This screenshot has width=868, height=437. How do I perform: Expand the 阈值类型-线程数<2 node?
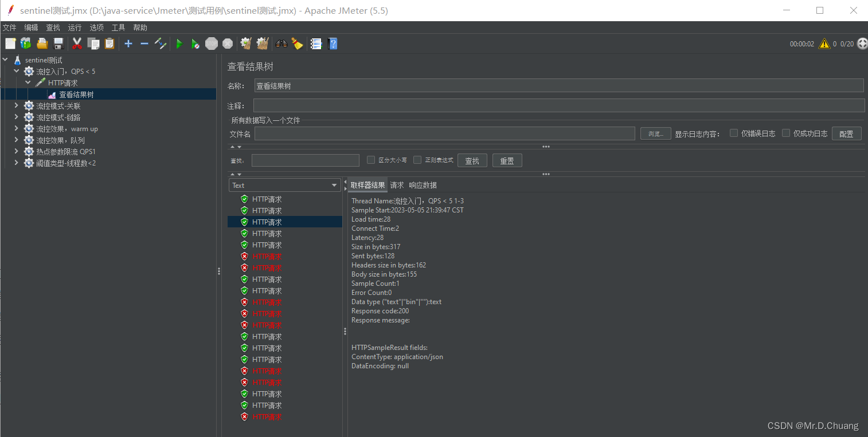17,163
